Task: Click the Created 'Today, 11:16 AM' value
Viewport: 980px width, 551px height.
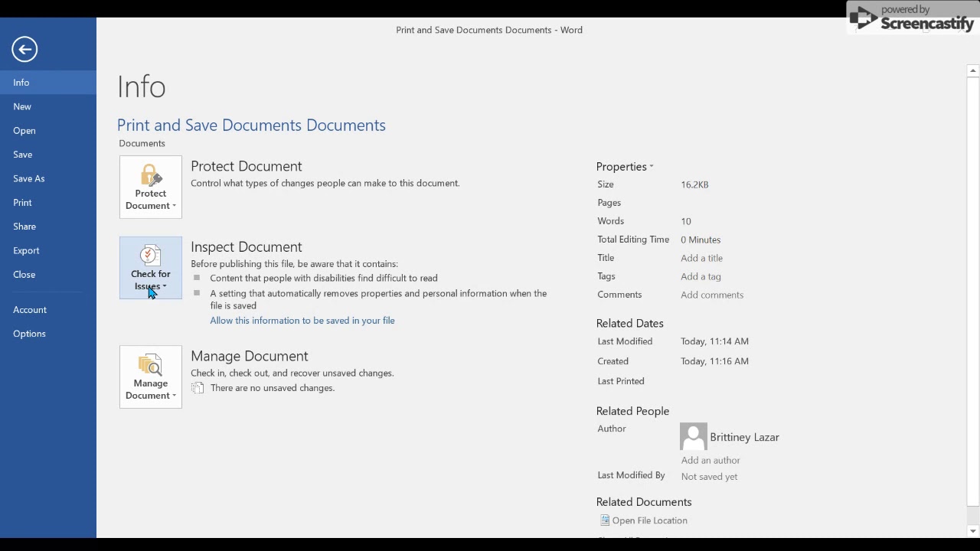Action: point(714,361)
